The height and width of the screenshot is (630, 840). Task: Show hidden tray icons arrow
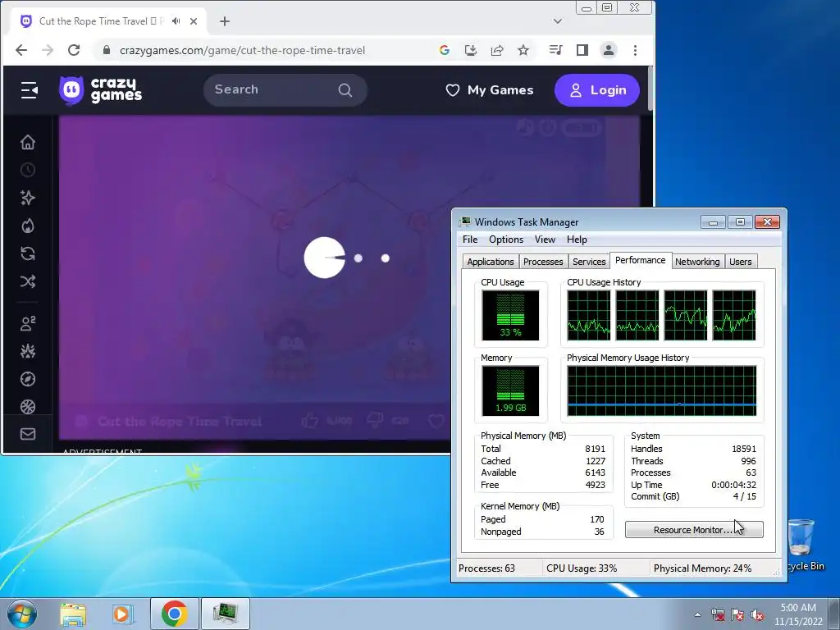(x=697, y=614)
